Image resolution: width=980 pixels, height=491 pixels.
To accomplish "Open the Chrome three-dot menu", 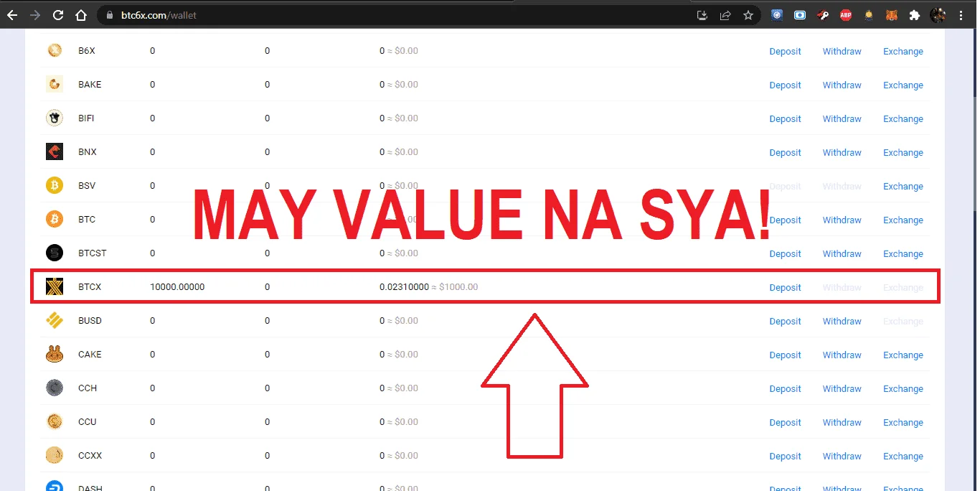I will click(961, 15).
